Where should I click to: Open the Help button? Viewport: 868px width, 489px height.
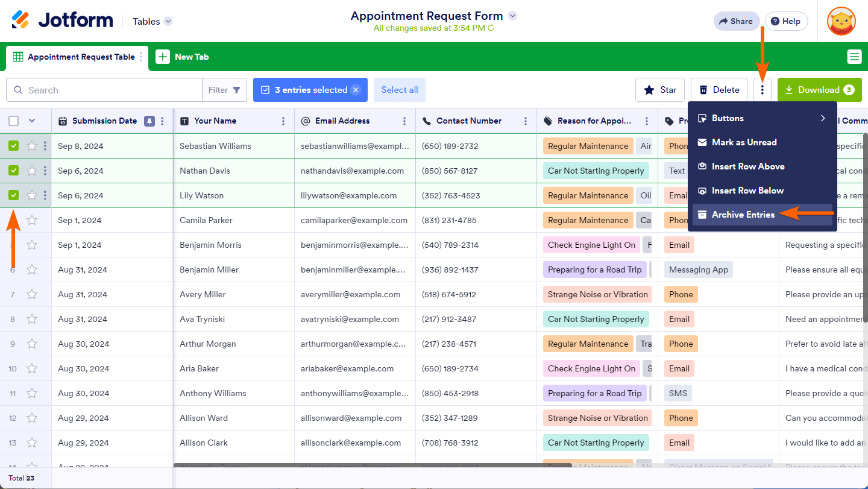tap(786, 21)
